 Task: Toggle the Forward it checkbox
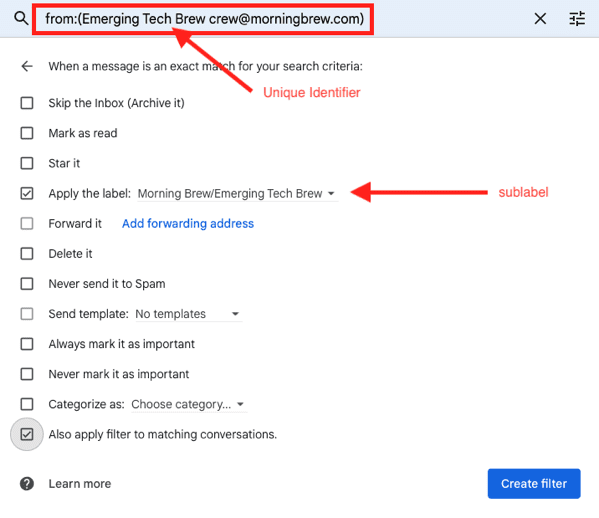pos(27,223)
